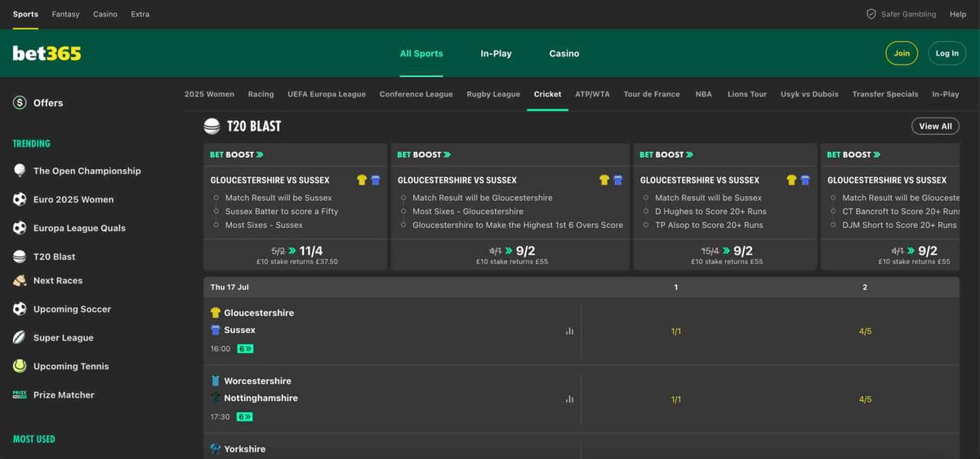Select the Racing sport tab
The width and height of the screenshot is (980, 459).
click(261, 94)
